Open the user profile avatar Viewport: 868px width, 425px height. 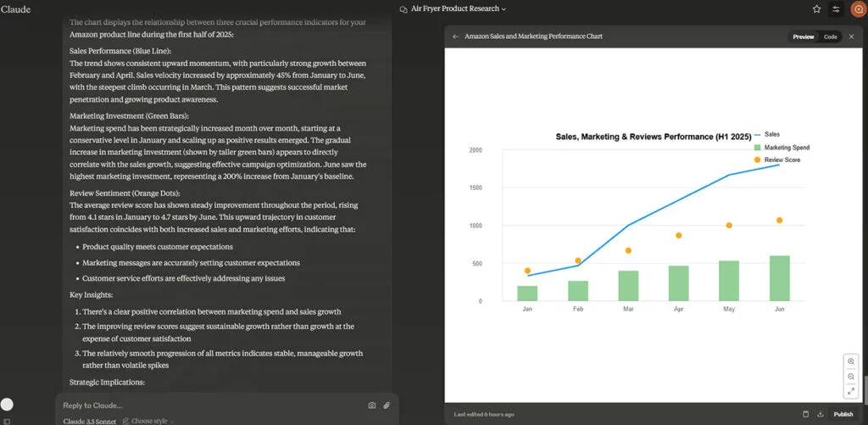click(x=857, y=8)
